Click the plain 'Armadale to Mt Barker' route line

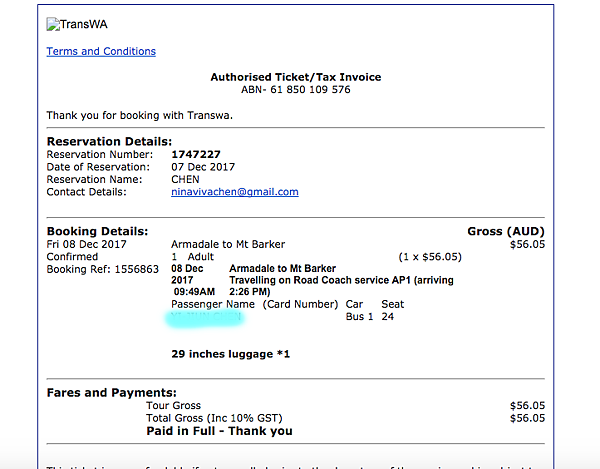[x=228, y=244]
